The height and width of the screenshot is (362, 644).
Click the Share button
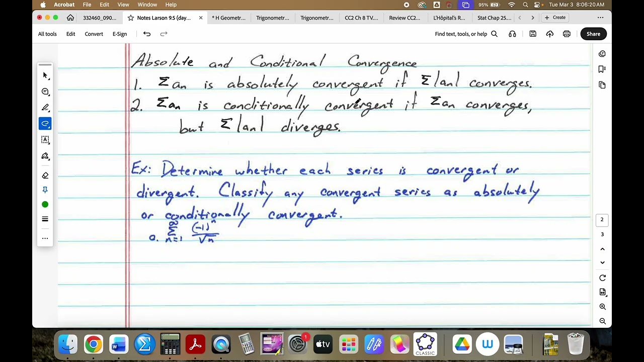pos(593,34)
